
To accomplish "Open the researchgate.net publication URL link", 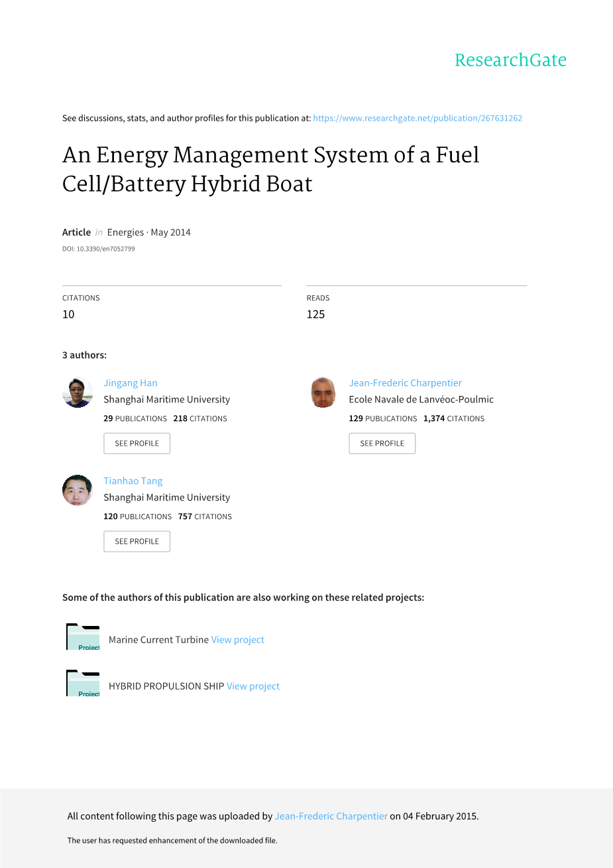I will pyautogui.click(x=418, y=118).
